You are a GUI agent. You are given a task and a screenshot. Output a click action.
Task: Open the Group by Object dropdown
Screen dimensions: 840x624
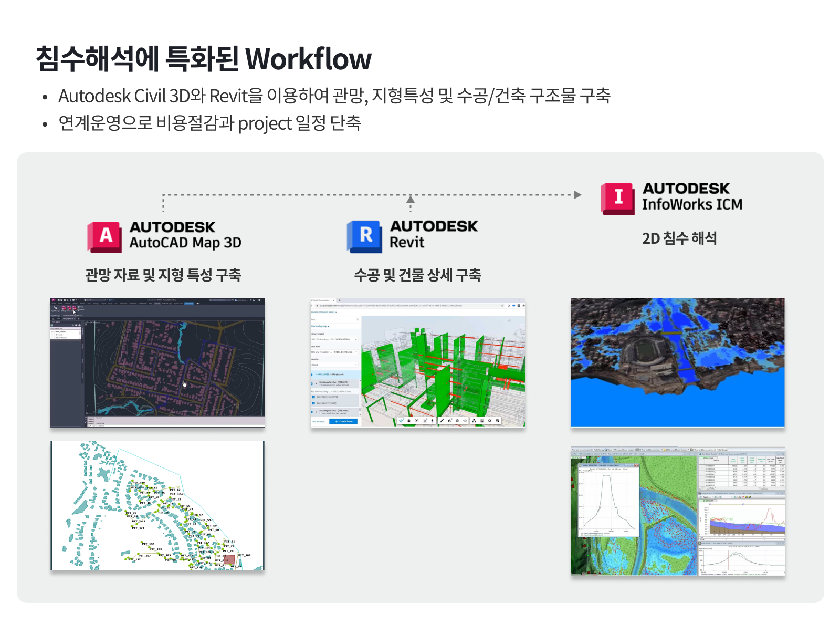click(x=334, y=365)
